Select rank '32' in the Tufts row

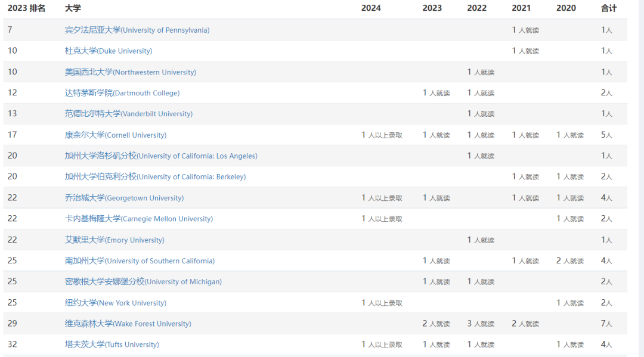[13, 344]
